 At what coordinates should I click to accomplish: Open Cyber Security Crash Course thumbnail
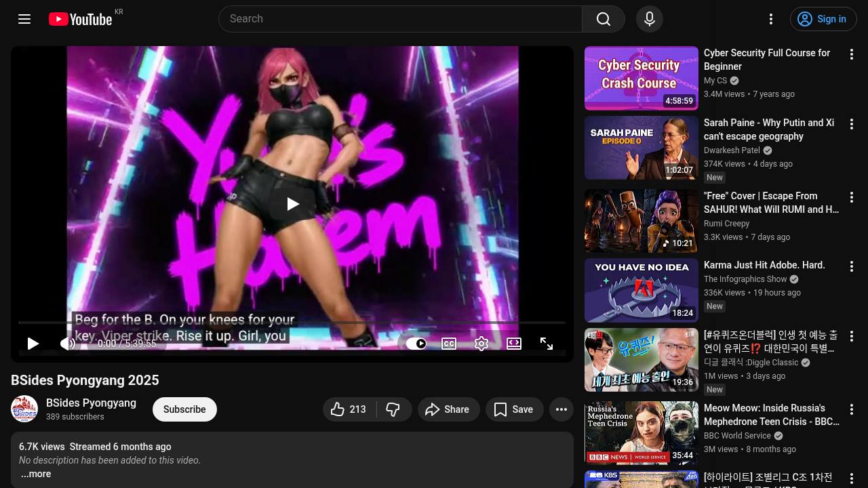point(642,78)
